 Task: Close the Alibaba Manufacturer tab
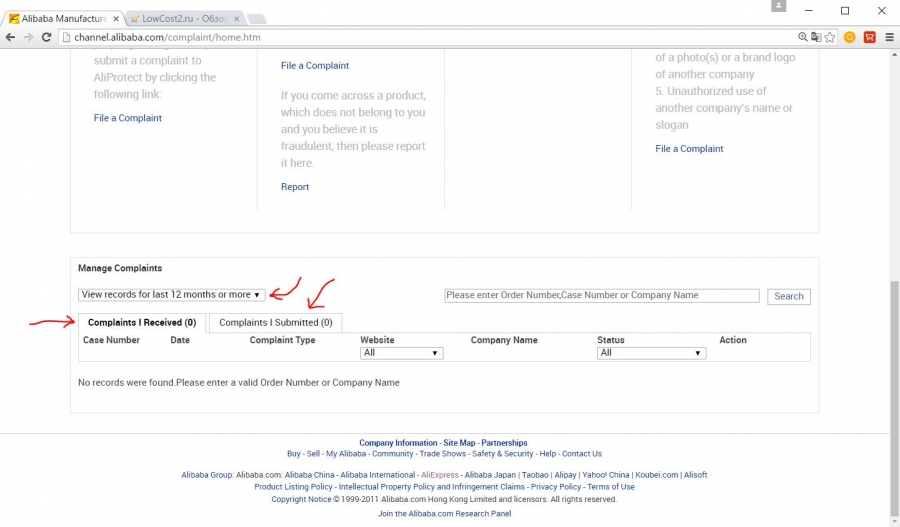115,18
